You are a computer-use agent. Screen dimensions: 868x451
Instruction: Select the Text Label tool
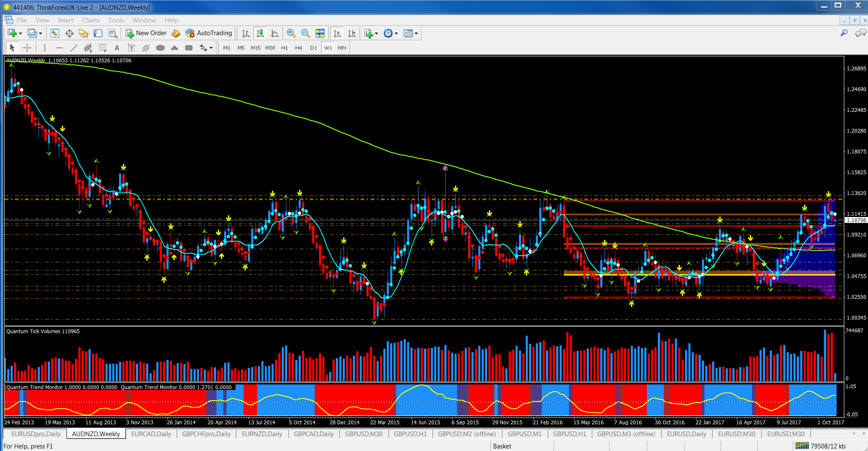(x=131, y=47)
